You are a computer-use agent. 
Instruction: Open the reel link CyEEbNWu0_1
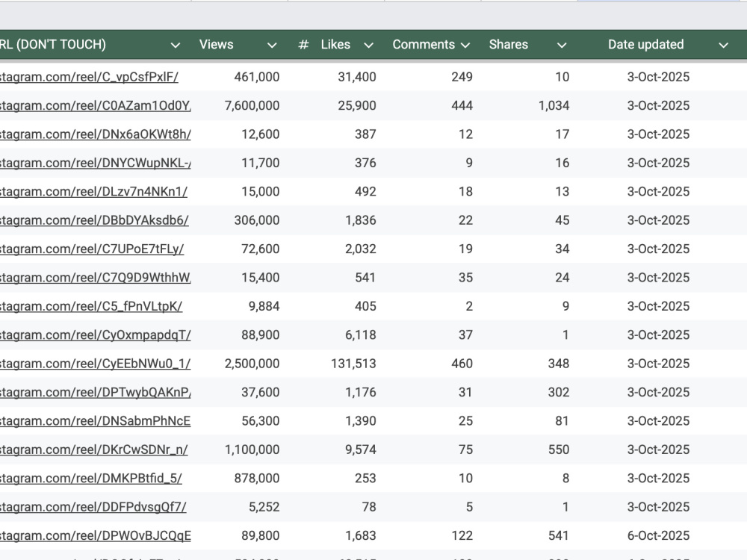(x=96, y=364)
